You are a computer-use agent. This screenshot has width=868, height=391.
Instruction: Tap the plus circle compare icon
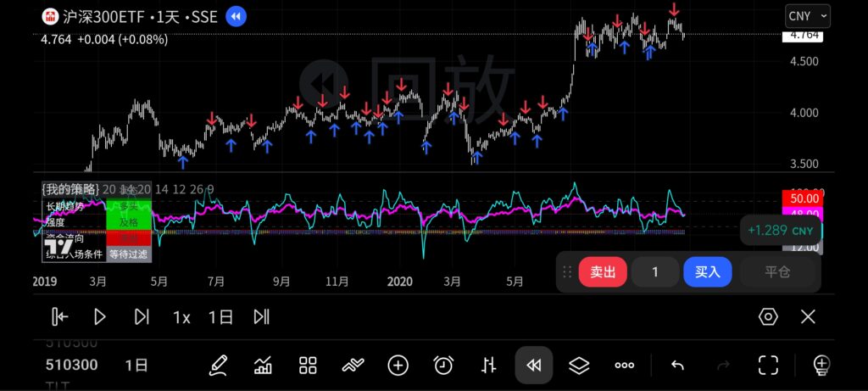[x=398, y=366]
